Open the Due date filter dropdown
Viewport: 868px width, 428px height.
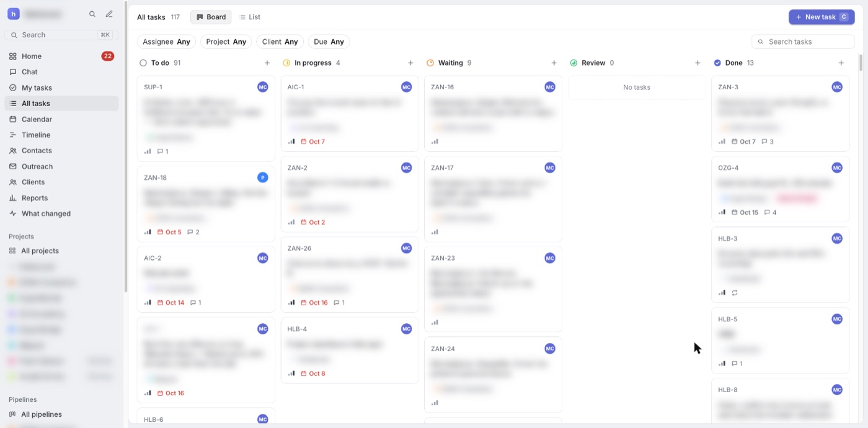[329, 42]
